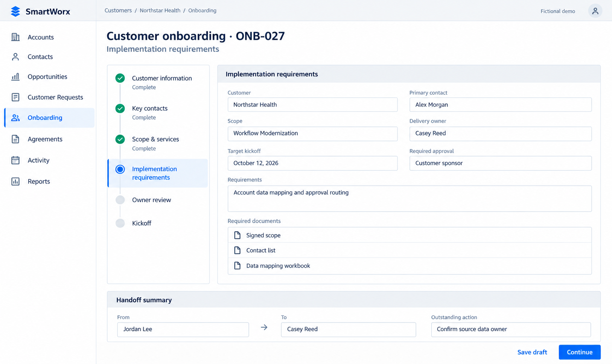Click the Customer Requests form icon
This screenshot has height=364, width=612.
tap(15, 97)
